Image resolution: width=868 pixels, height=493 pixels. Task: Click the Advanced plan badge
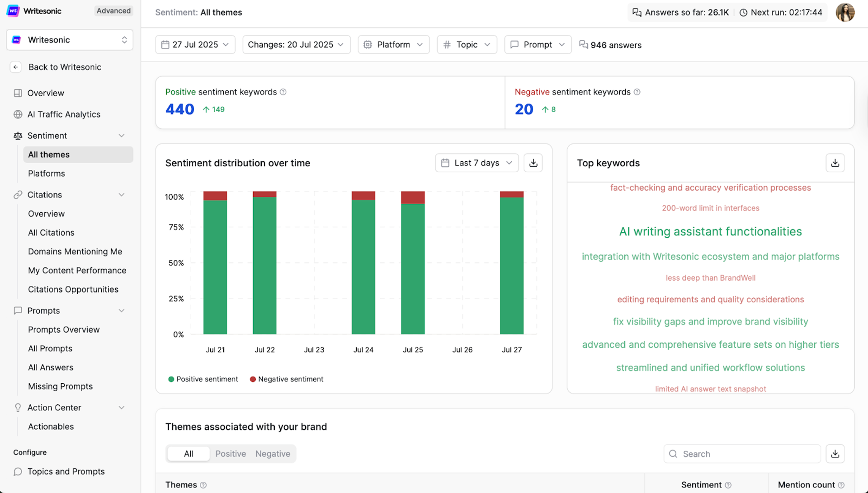tap(113, 11)
